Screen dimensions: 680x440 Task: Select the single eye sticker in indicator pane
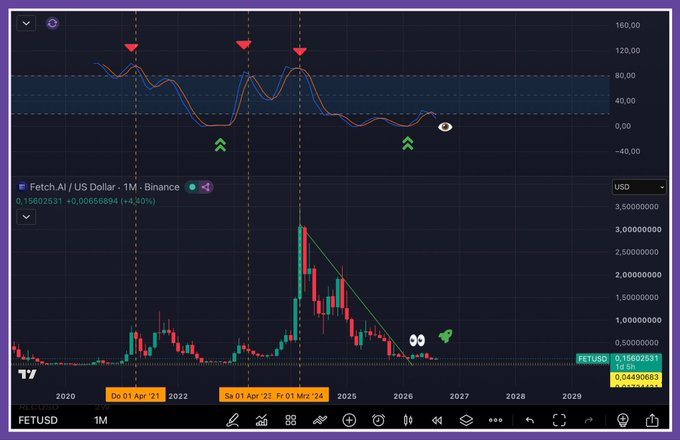coord(445,127)
